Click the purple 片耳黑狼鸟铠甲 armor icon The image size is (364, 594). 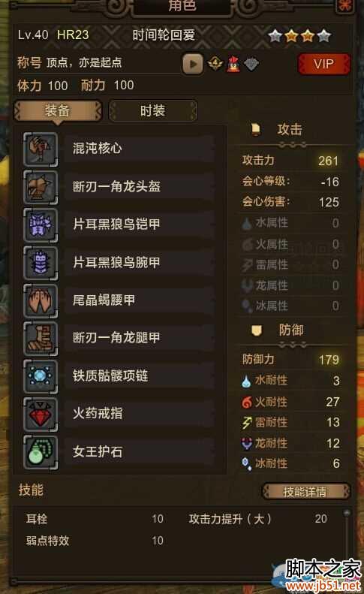(41, 225)
